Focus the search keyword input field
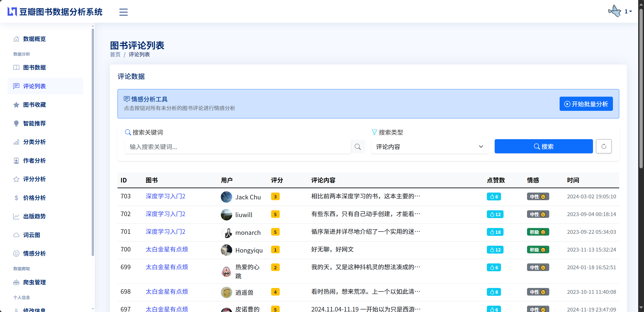 pyautogui.click(x=237, y=147)
